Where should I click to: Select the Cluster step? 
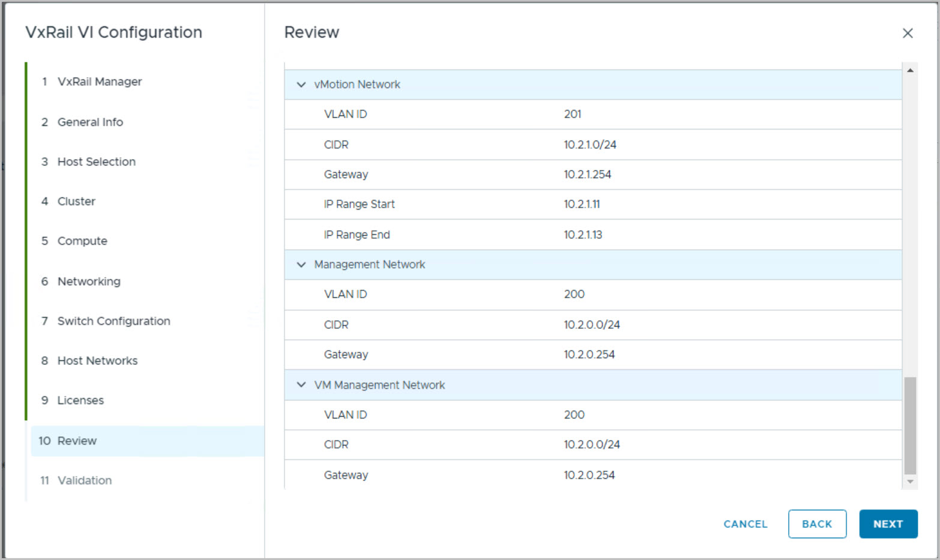[x=76, y=201]
